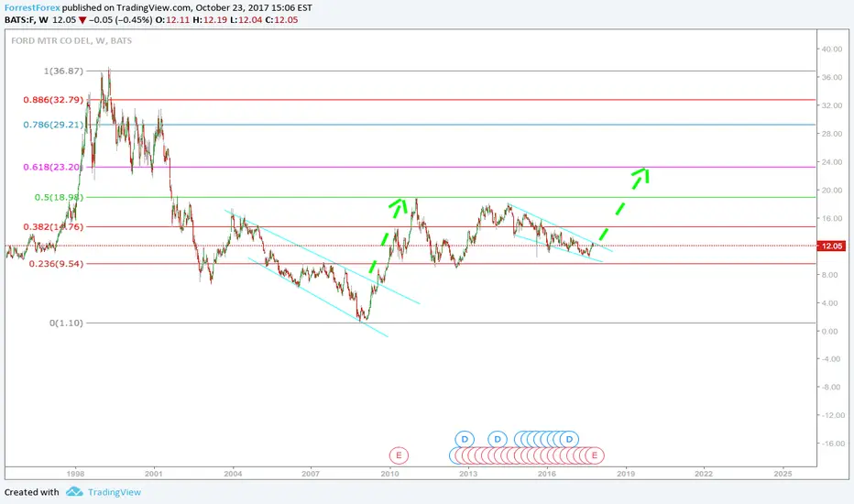
Task: Click the 32.00 price axis label
Action: coord(831,105)
